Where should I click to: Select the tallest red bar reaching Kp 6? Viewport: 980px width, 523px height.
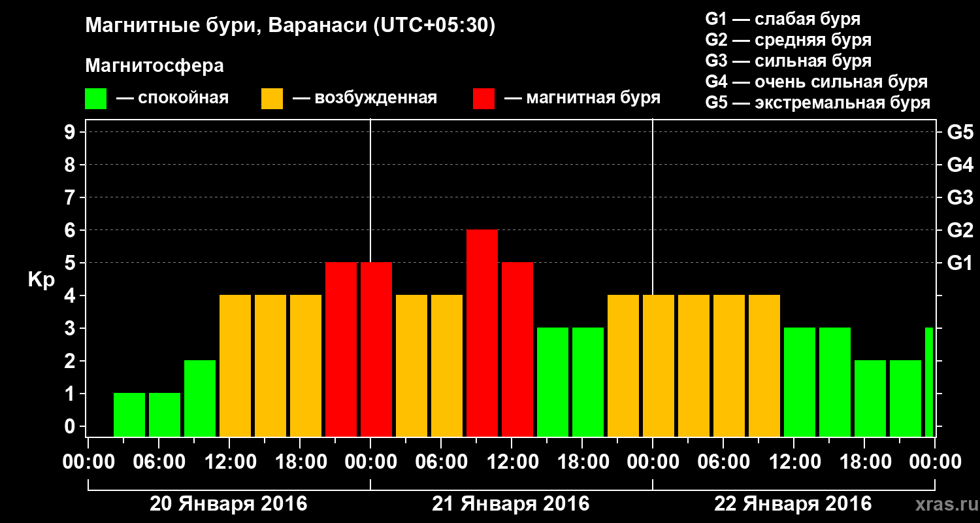pos(482,333)
